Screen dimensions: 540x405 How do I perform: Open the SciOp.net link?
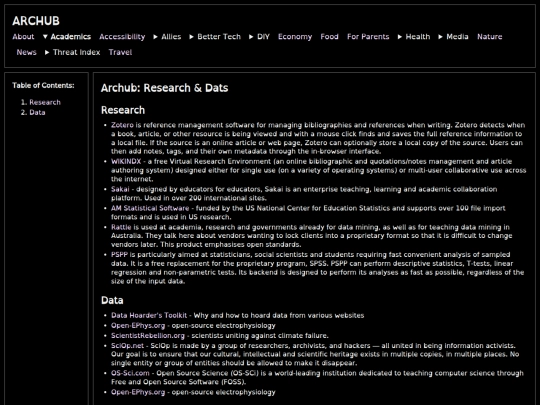pyautogui.click(x=127, y=345)
